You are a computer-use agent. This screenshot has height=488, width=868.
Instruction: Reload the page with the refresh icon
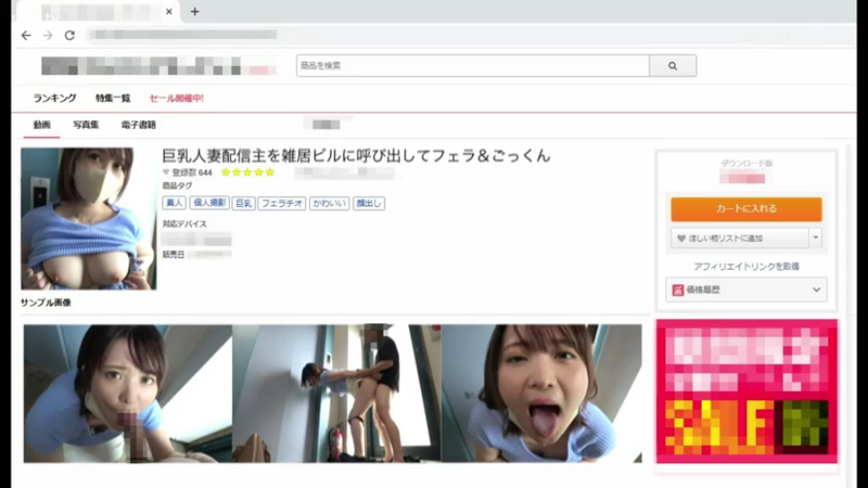click(70, 35)
